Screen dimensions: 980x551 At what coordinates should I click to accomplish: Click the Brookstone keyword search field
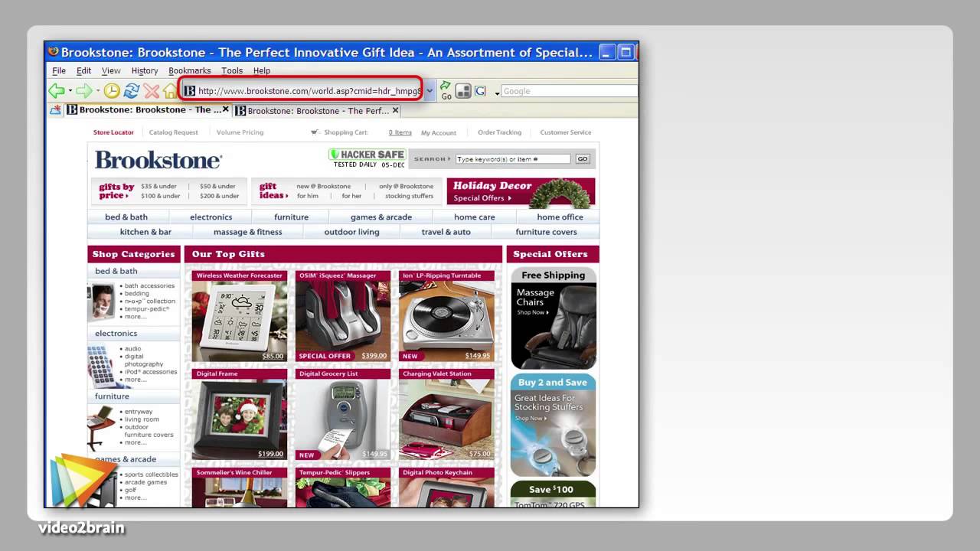[x=512, y=159]
